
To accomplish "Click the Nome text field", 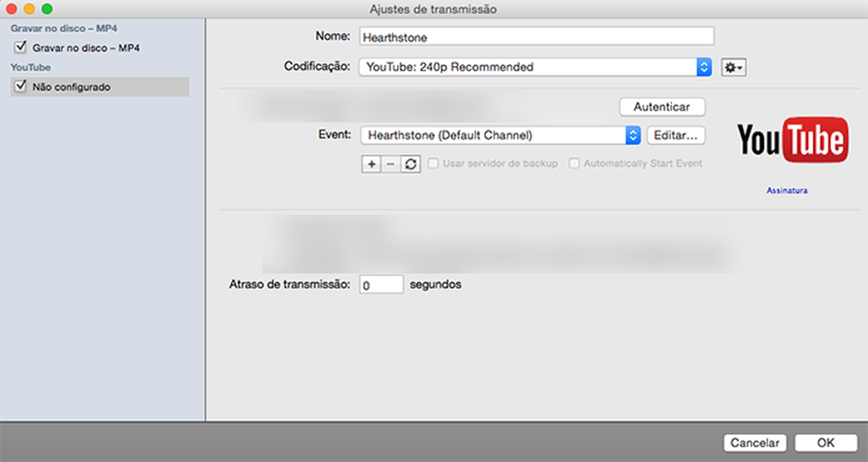I will pos(536,36).
